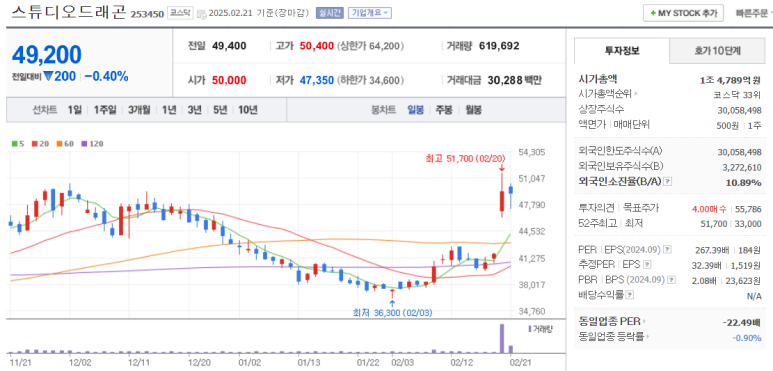The image size is (773, 371).
Task: Click the help icon next to 추정PER | EPS
Action: pyautogui.click(x=647, y=264)
